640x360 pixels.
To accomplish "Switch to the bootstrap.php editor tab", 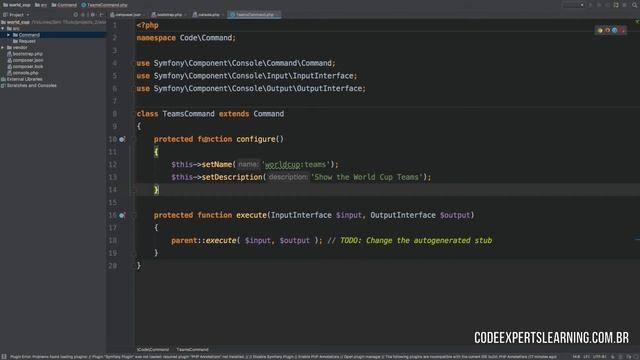I will coord(169,15).
